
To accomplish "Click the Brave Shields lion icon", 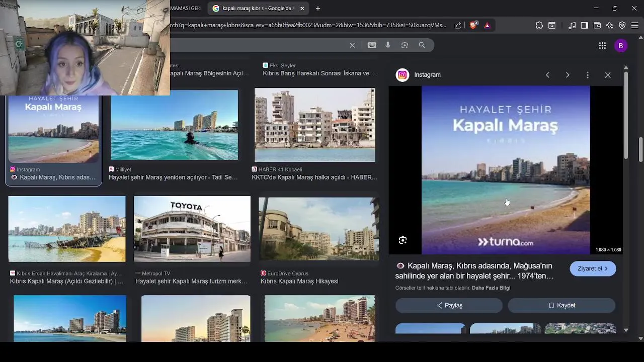I will click(473, 25).
